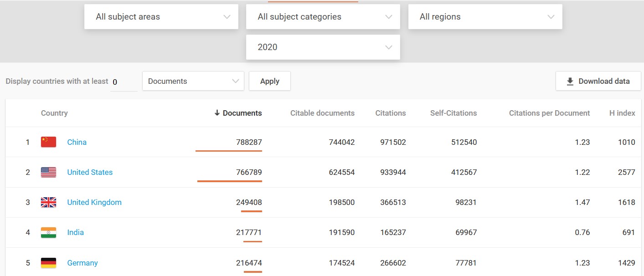Open the India country link
644x276 pixels.
point(75,232)
